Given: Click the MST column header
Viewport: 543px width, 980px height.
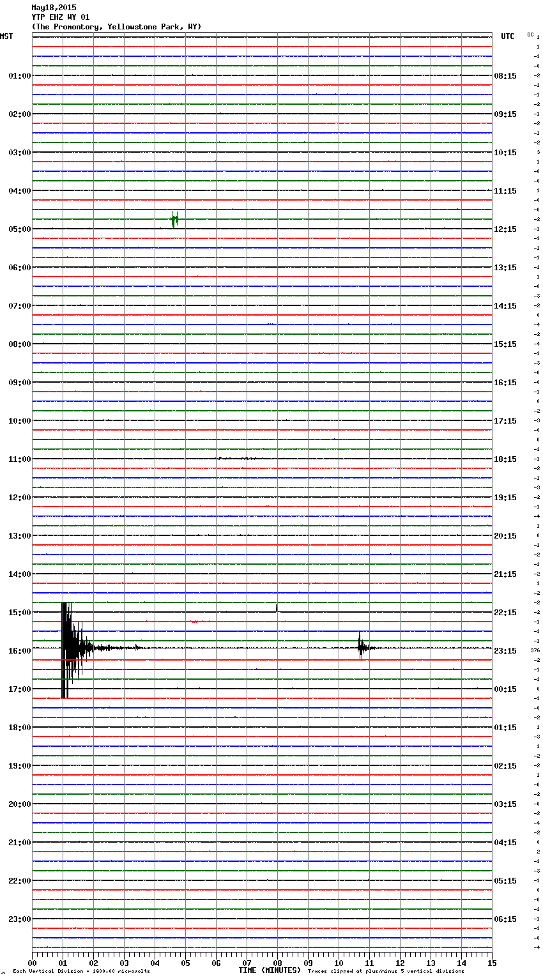Looking at the screenshot, I should click(6, 36).
